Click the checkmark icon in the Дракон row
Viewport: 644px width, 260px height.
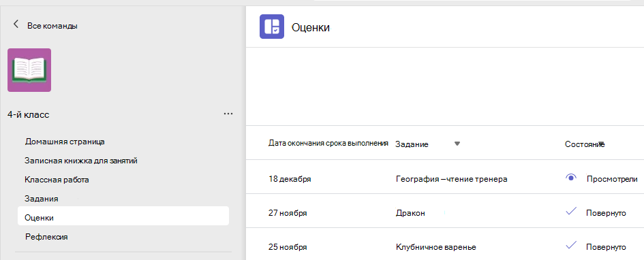tap(571, 212)
